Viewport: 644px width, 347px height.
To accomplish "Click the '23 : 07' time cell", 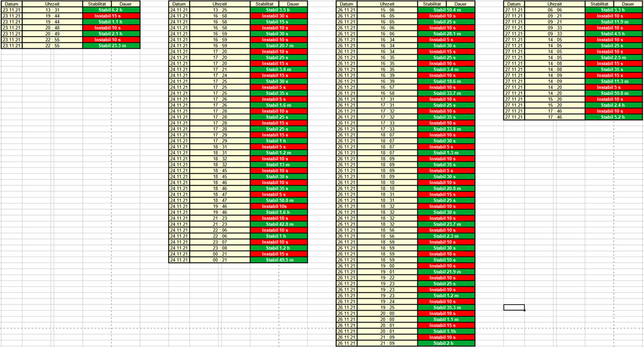I will click(x=220, y=242).
